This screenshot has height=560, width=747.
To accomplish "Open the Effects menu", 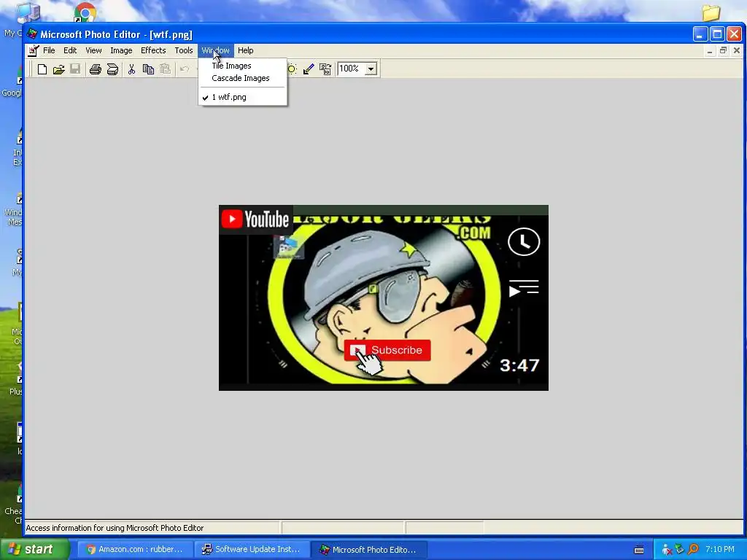I will point(153,50).
